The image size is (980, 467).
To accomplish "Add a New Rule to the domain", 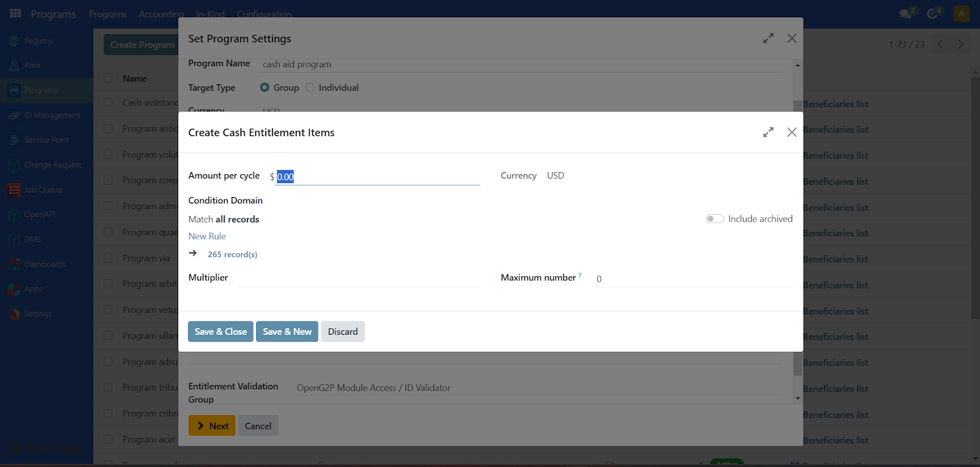I will 207,236.
